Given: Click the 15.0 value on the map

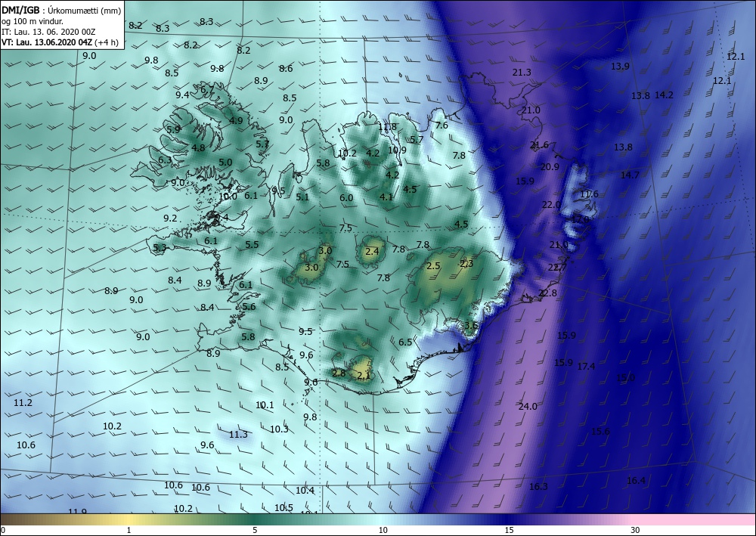Looking at the screenshot, I should coord(625,377).
